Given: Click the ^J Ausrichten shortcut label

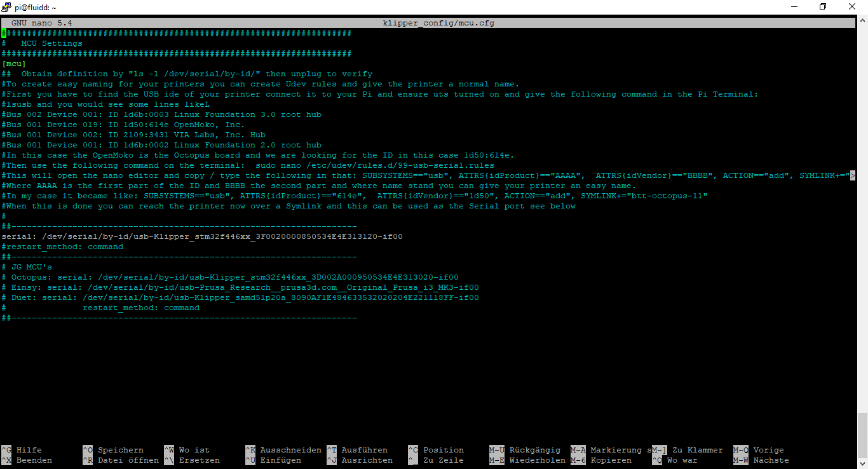Looking at the screenshot, I should pos(360,460).
